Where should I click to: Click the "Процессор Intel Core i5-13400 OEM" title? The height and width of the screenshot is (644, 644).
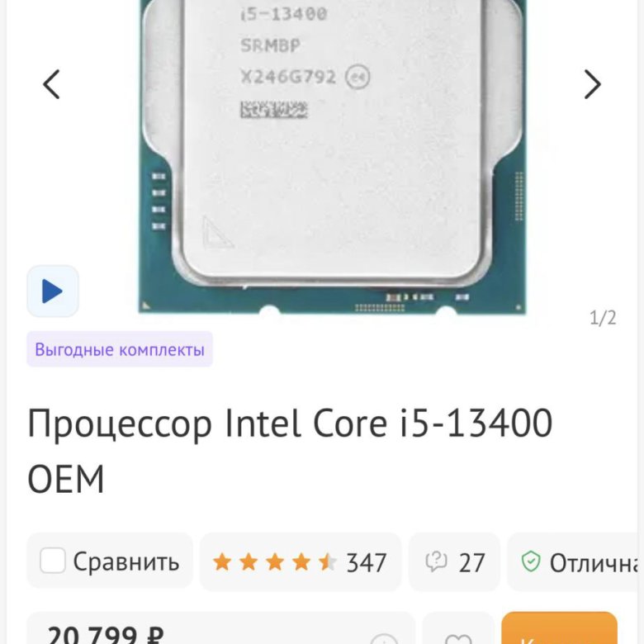[290, 451]
